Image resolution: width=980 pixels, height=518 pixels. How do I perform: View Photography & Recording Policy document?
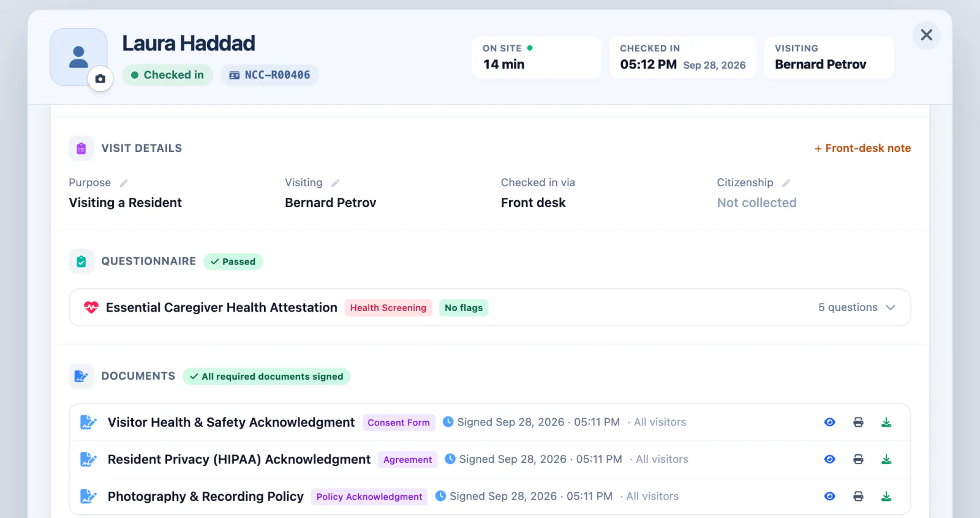[830, 497]
